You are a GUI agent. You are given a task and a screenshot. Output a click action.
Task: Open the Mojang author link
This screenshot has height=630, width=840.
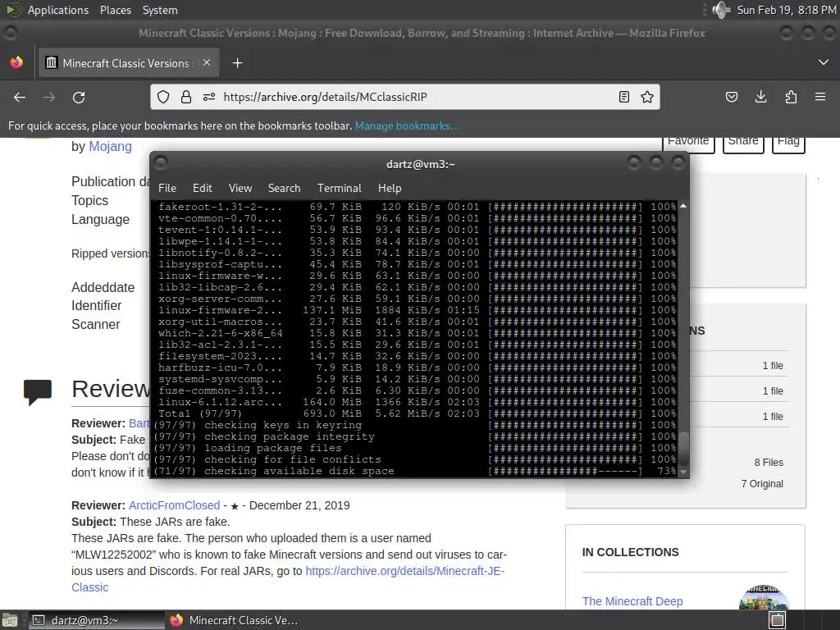111,146
